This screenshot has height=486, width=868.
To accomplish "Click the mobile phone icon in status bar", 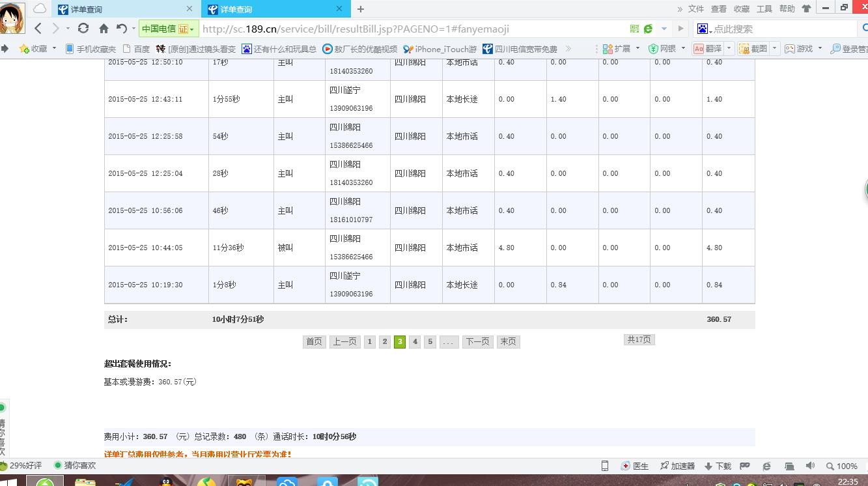I will (x=605, y=466).
